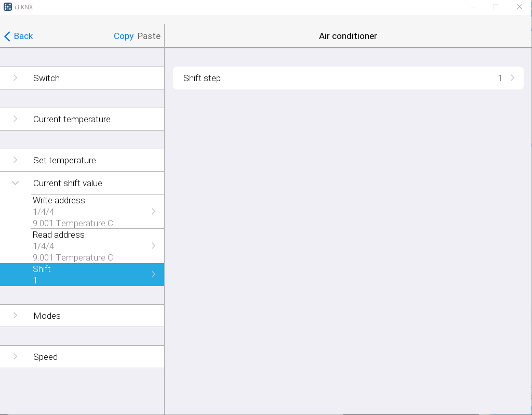Click the Copy button
The width and height of the screenshot is (532, 415).
[x=124, y=36]
